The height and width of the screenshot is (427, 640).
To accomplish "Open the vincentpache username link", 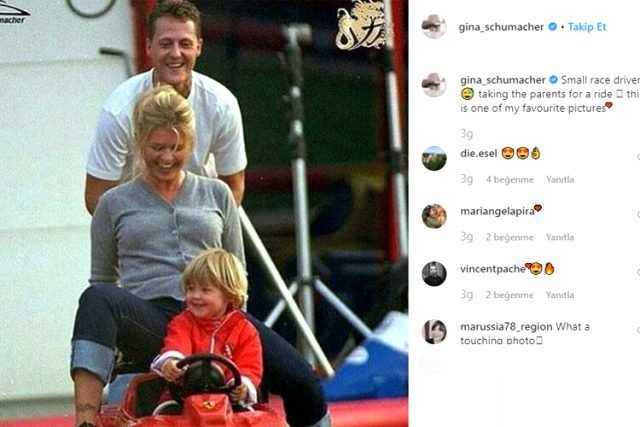I will 493,269.
